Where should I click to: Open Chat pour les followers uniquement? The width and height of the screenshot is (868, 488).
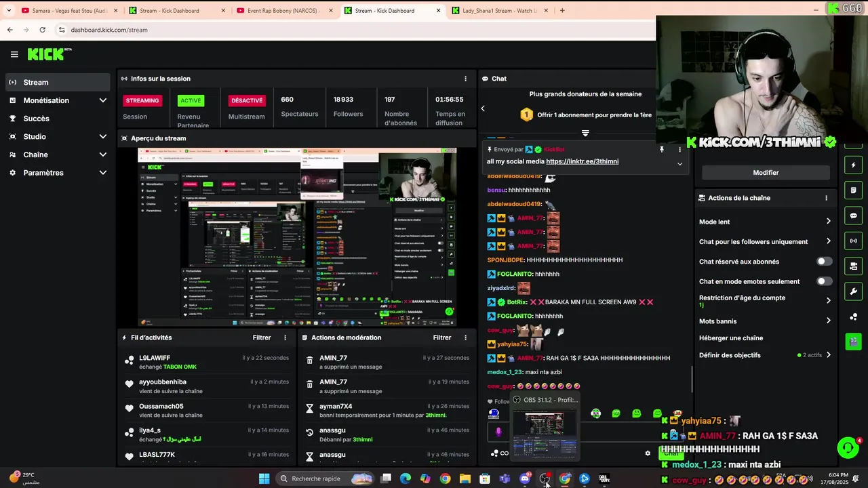tap(765, 241)
